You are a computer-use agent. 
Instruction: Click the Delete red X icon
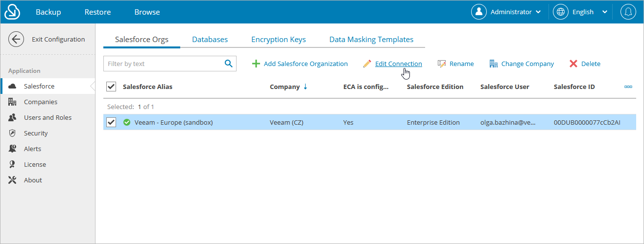coord(573,64)
